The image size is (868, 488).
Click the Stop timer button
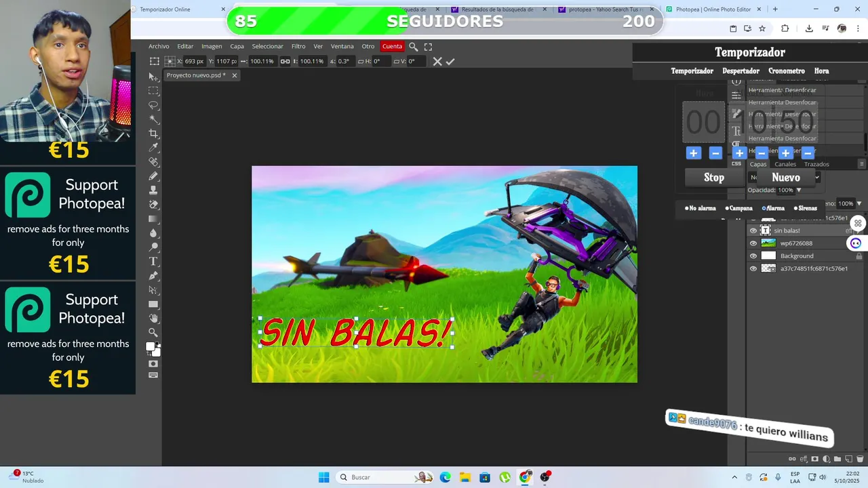coord(714,178)
